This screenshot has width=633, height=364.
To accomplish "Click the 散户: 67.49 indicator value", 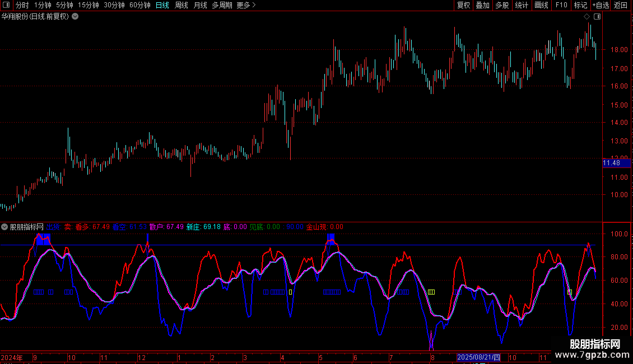I will tap(166, 227).
